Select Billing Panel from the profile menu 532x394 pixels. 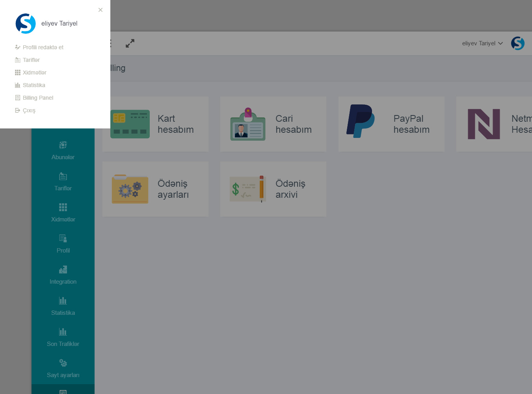coord(38,98)
